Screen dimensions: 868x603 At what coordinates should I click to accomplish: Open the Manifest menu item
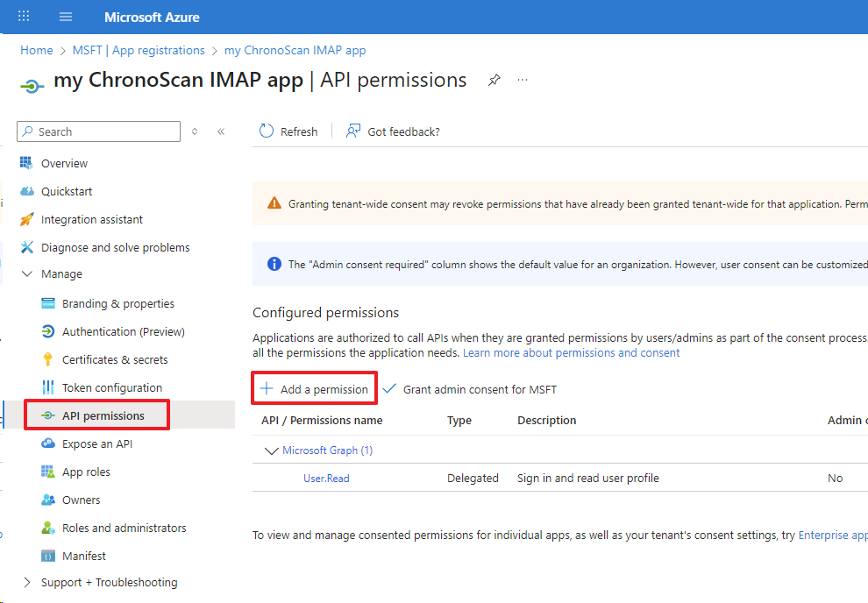pyautogui.click(x=84, y=556)
